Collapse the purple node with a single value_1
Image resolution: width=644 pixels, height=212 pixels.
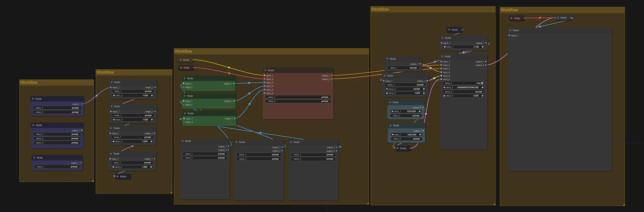click(x=34, y=158)
